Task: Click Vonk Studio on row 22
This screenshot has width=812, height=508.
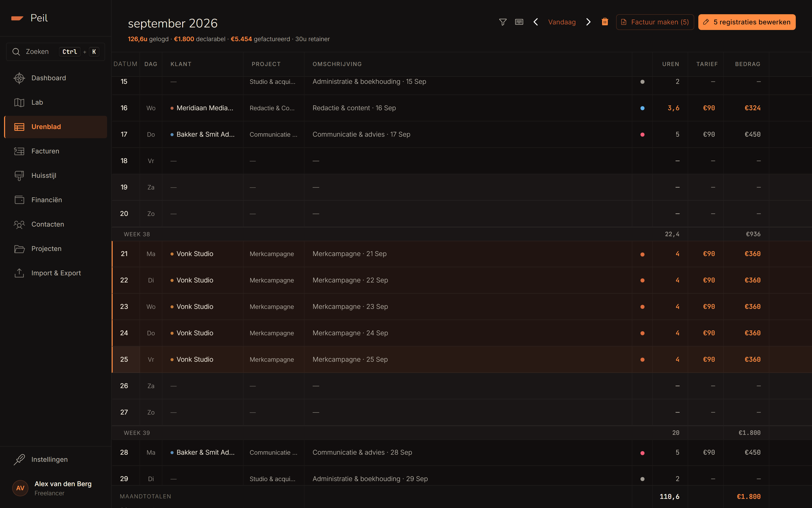Action: pos(195,280)
